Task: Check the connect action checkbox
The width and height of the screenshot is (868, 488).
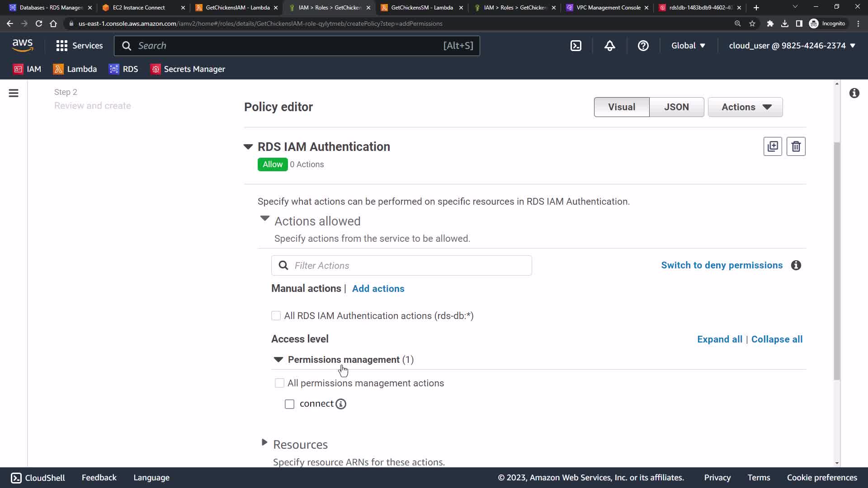Action: 289,404
